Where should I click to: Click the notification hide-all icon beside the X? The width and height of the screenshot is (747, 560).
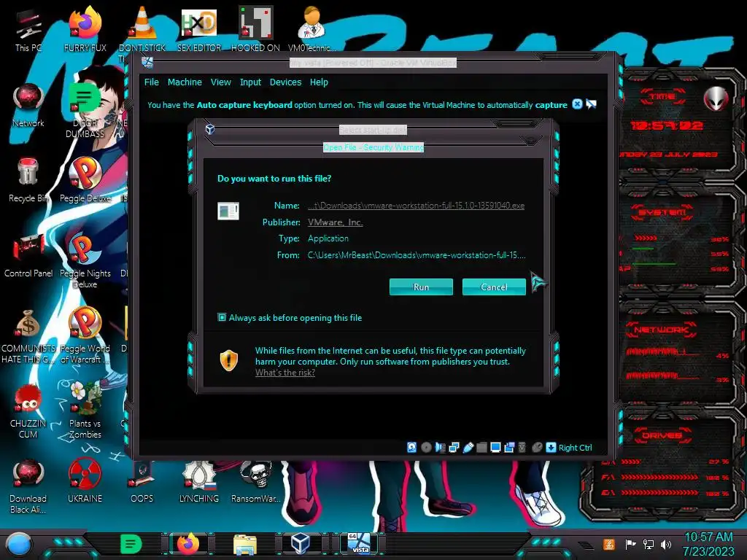(591, 104)
